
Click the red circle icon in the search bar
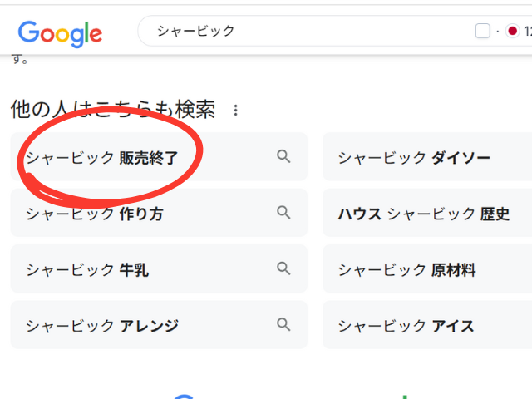512,31
